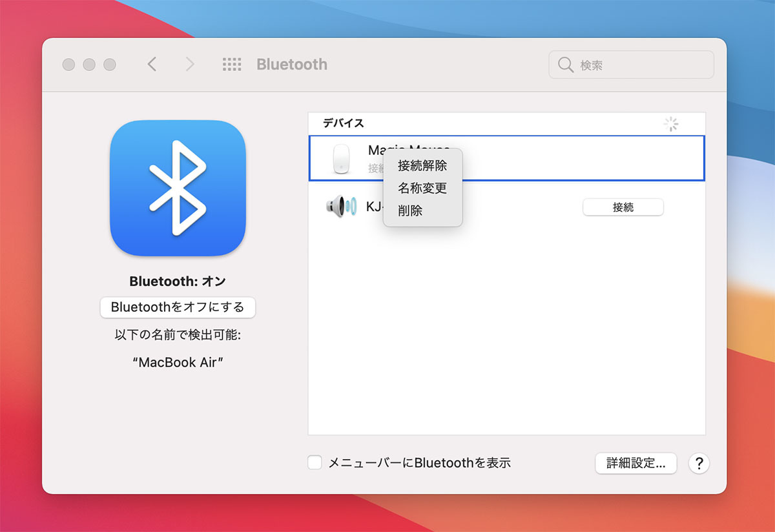The image size is (775, 532).
Task: Click the Bluetooth: オン status text
Action: [x=178, y=281]
